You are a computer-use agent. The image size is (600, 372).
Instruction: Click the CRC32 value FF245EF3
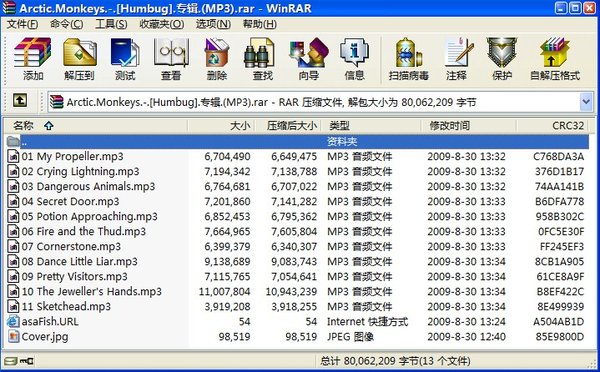pos(562,247)
